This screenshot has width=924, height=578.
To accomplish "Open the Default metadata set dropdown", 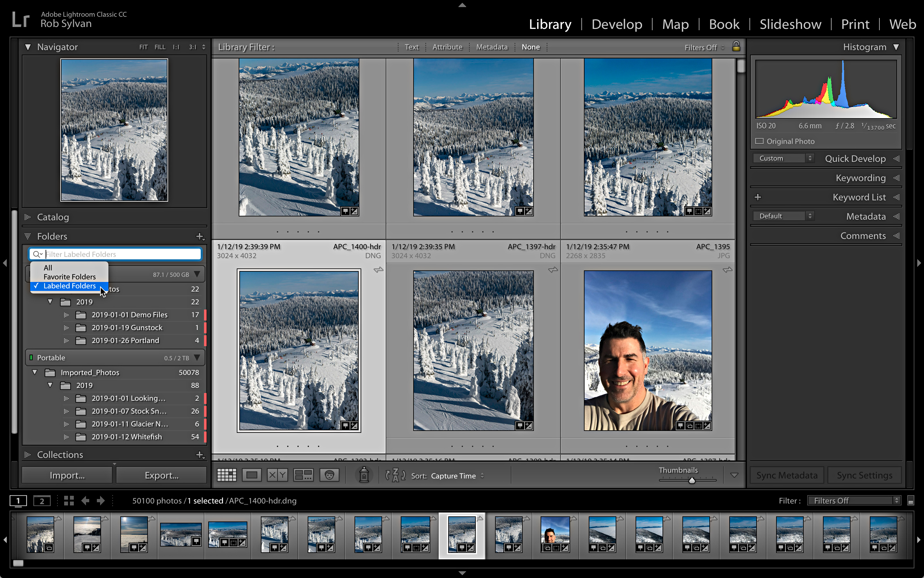I will (x=783, y=216).
